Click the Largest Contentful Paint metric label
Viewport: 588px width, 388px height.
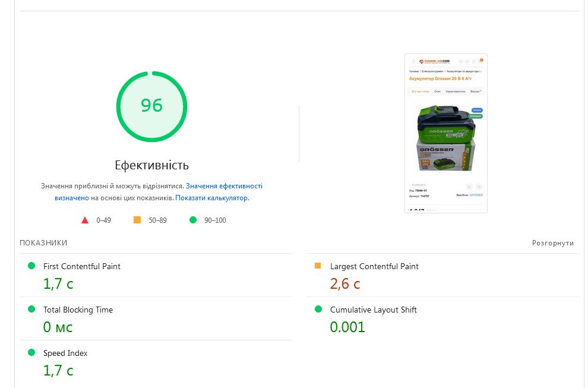tap(374, 266)
